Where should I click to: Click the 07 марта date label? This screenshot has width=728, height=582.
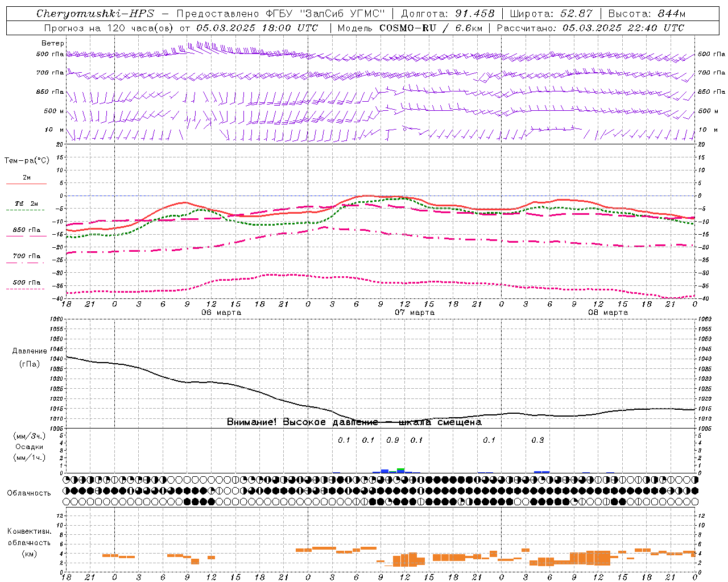point(415,313)
